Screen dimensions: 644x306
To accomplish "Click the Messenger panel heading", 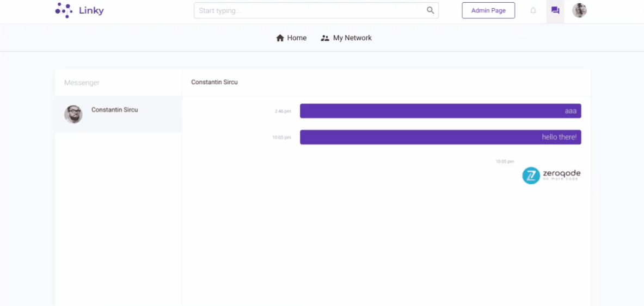I will coord(82,83).
